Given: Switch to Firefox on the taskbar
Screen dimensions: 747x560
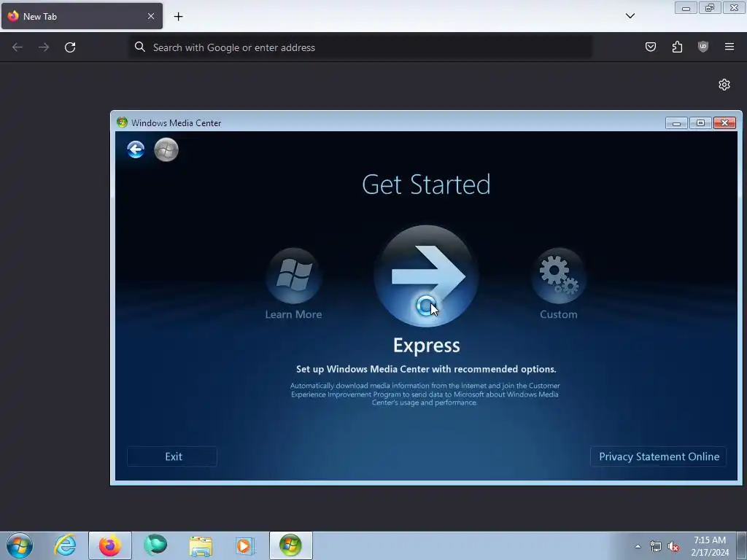Looking at the screenshot, I should pos(109,545).
